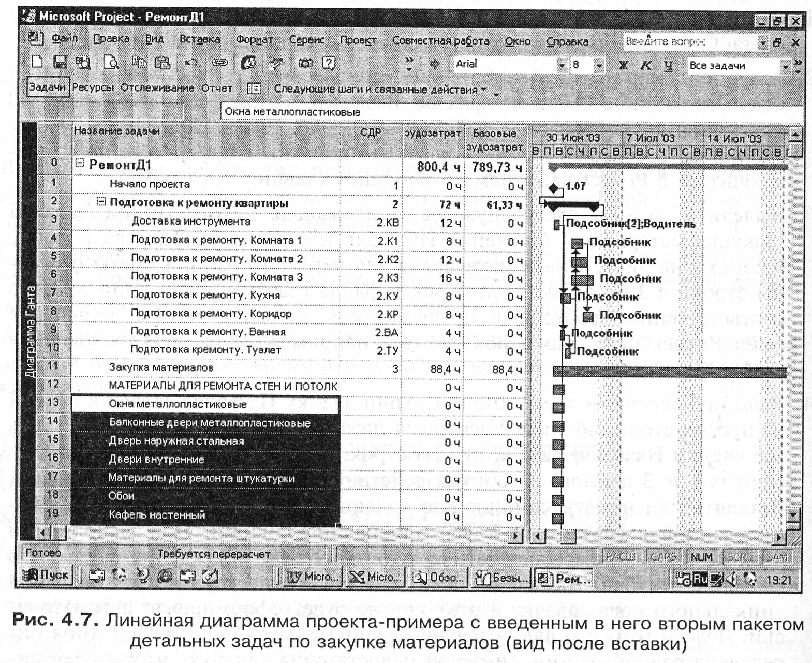Open the Формат menu
This screenshot has height=663, width=812.
pos(254,40)
